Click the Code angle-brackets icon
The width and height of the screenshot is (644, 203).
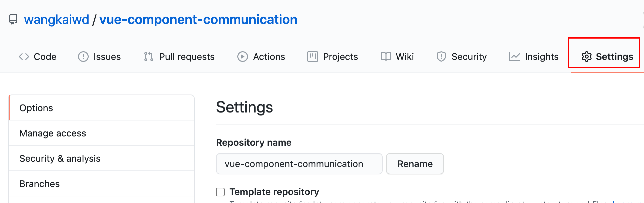pos(24,57)
